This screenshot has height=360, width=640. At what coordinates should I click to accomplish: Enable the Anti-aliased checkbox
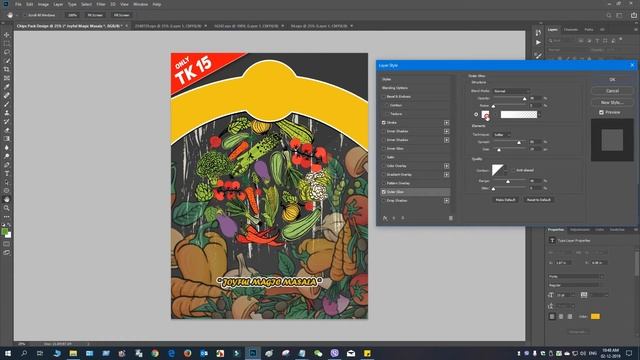513,170
